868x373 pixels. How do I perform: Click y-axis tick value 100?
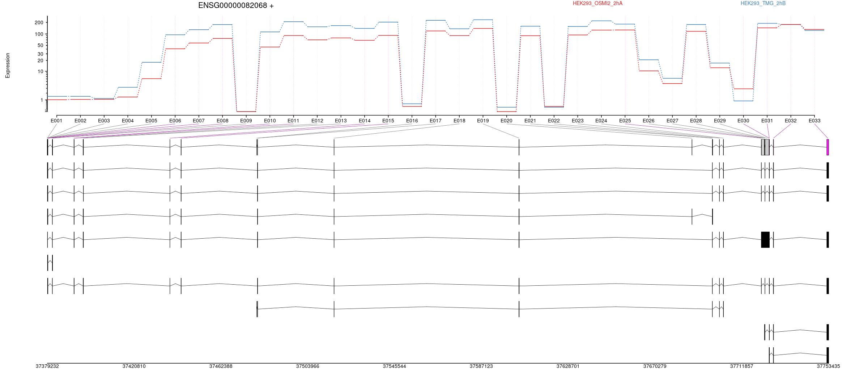click(x=39, y=34)
